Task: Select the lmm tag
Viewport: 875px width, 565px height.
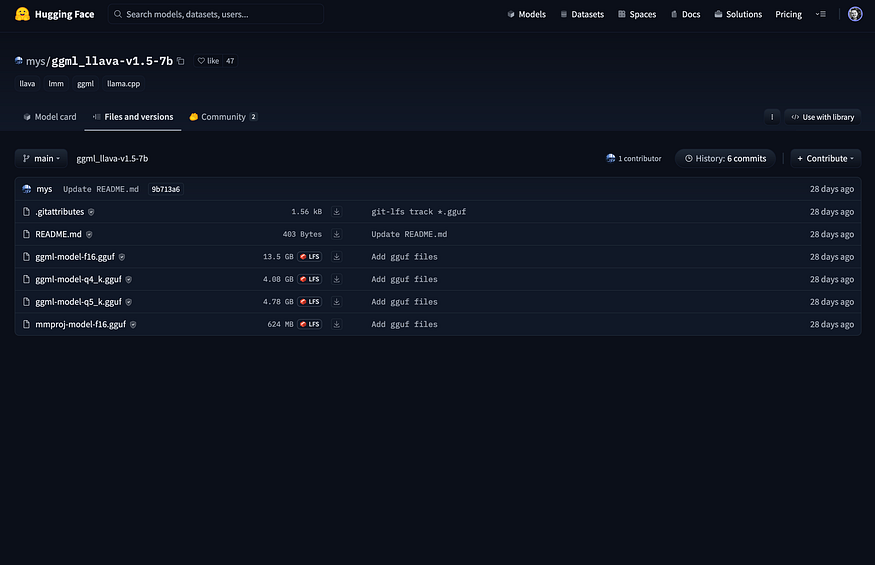Action: (x=56, y=84)
